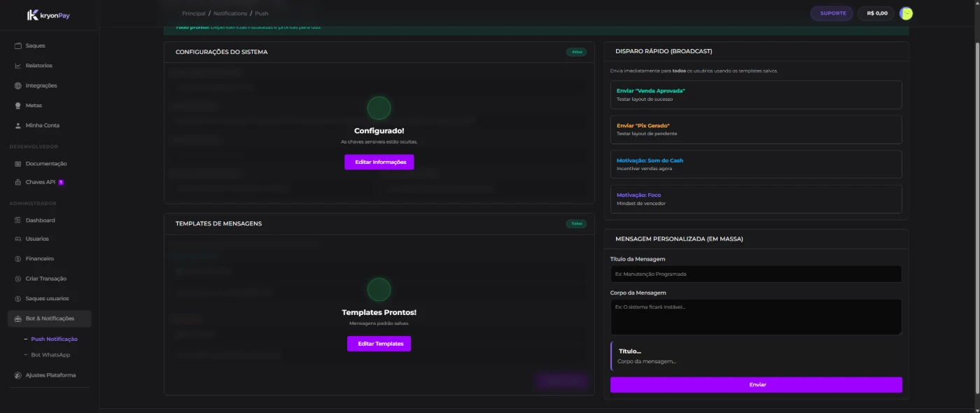Click the Notifications breadcrumb link
Image resolution: width=980 pixels, height=413 pixels.
point(230,13)
